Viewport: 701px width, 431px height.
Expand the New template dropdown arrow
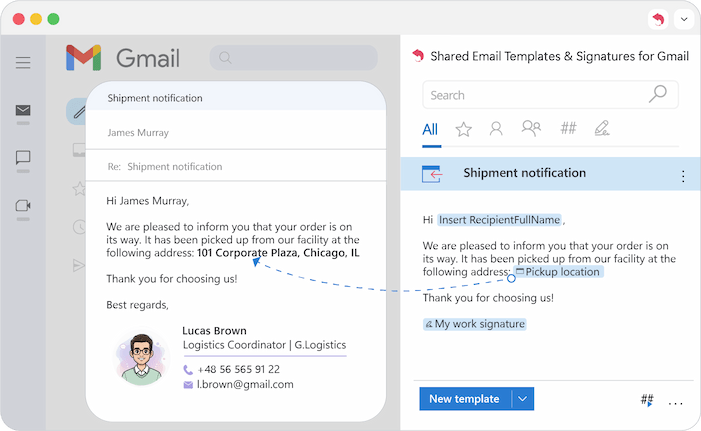tap(523, 399)
